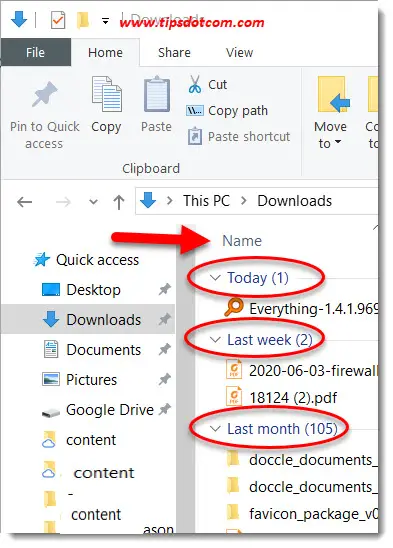393x548 pixels.
Task: Open the Move to dropdown
Action: (330, 113)
